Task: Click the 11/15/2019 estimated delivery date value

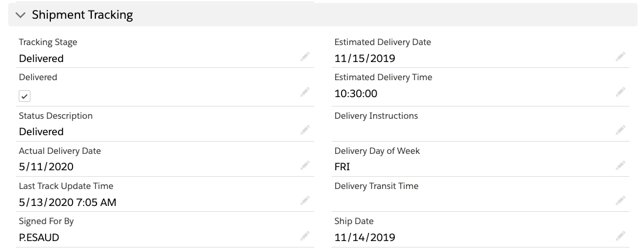Action: point(365,59)
